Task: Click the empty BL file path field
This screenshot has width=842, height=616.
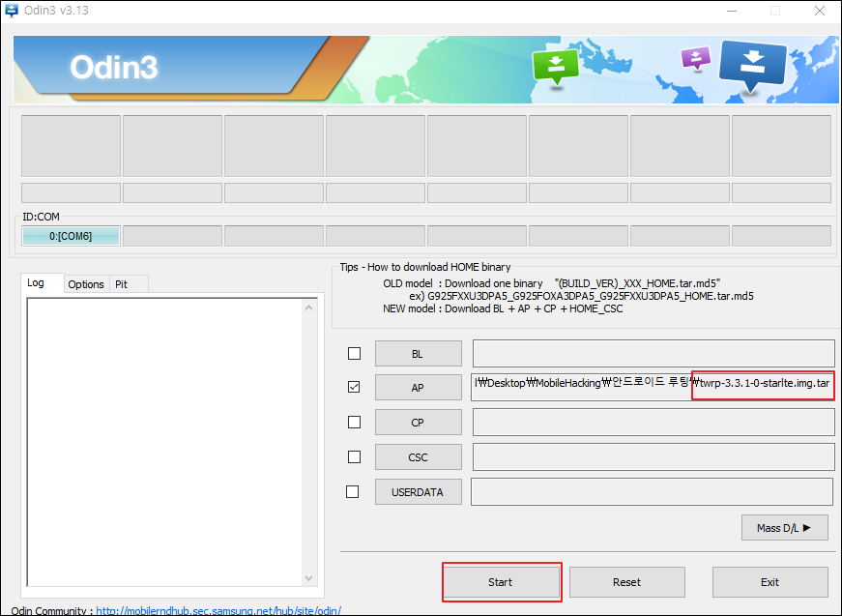Action: (653, 353)
